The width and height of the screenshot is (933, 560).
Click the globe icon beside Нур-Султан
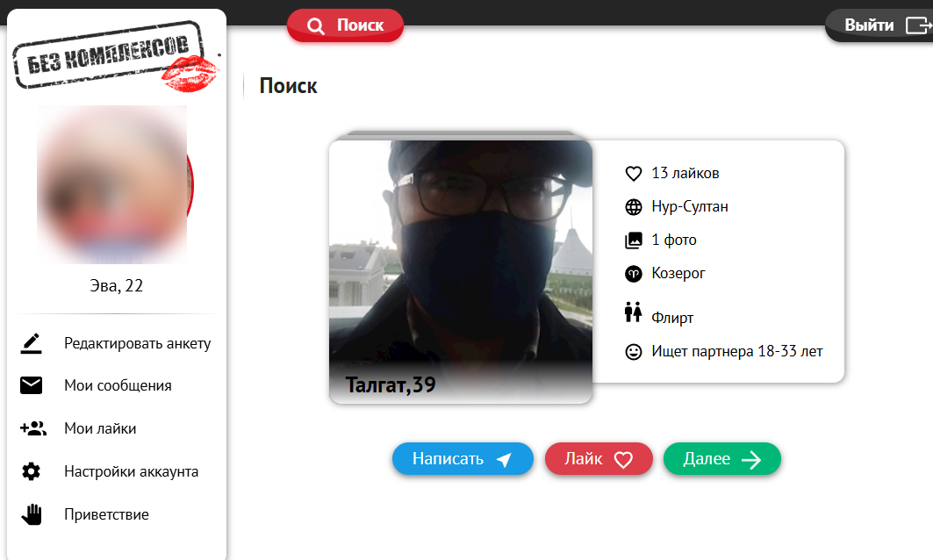[x=633, y=207]
